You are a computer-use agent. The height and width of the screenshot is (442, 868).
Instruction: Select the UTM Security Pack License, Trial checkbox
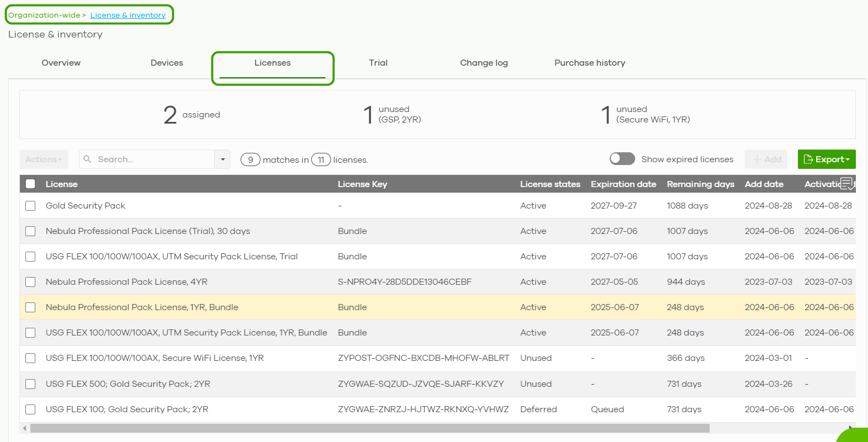(30, 257)
